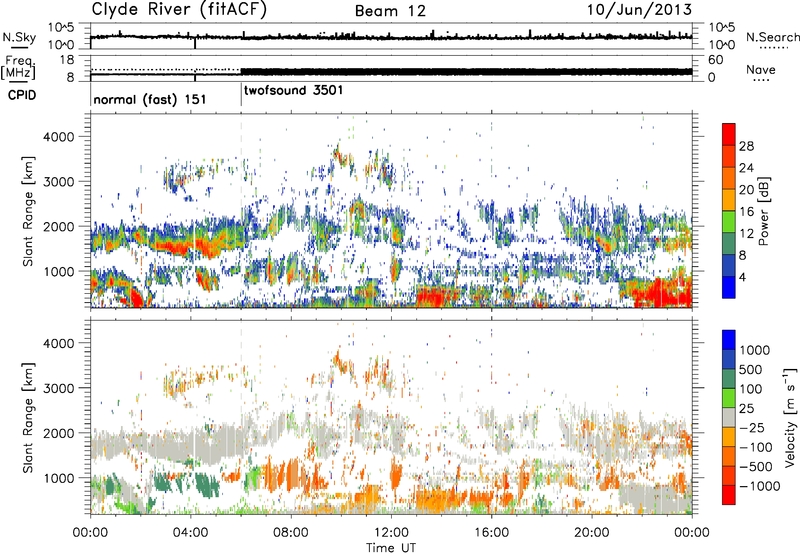This screenshot has width=800, height=554.
Task: Select the '3000' tick on velocity panel
Action: 61,388
